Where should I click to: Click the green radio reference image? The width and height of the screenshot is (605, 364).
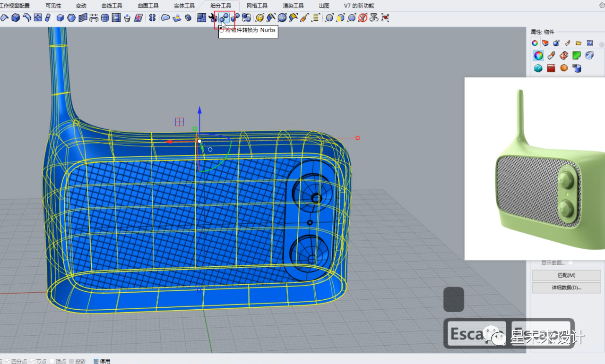[535, 169]
